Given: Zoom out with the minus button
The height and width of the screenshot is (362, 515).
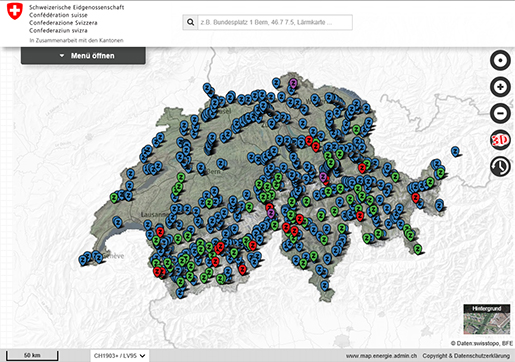Looking at the screenshot, I should tap(500, 113).
